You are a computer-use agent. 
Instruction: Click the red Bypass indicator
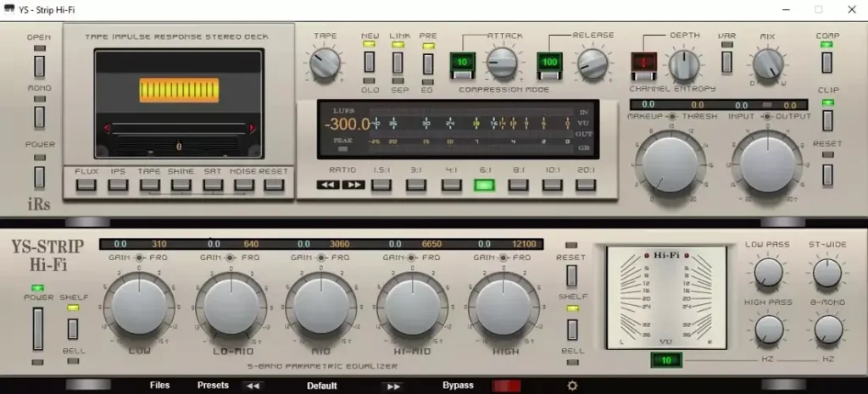506,386
